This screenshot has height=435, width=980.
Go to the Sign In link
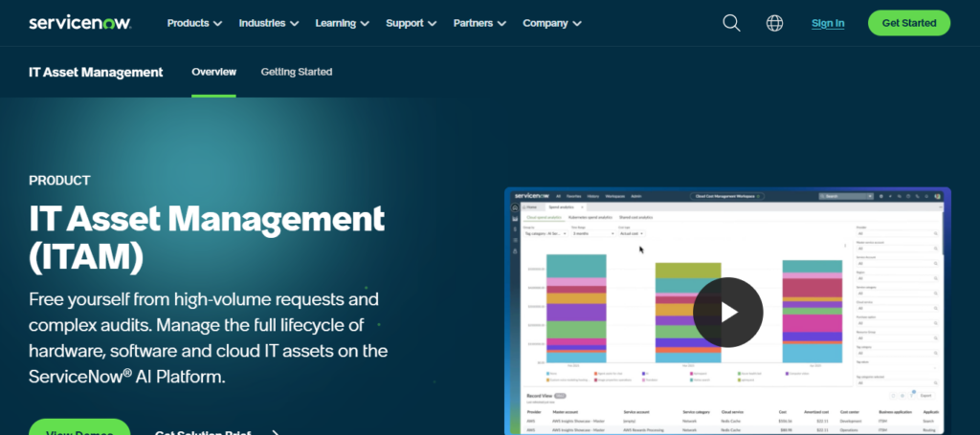pos(828,23)
